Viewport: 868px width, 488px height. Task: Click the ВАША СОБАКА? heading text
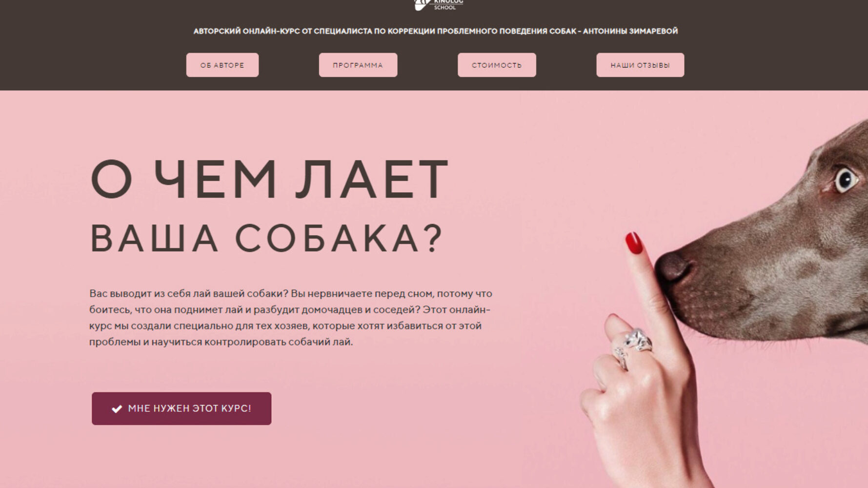(x=266, y=239)
